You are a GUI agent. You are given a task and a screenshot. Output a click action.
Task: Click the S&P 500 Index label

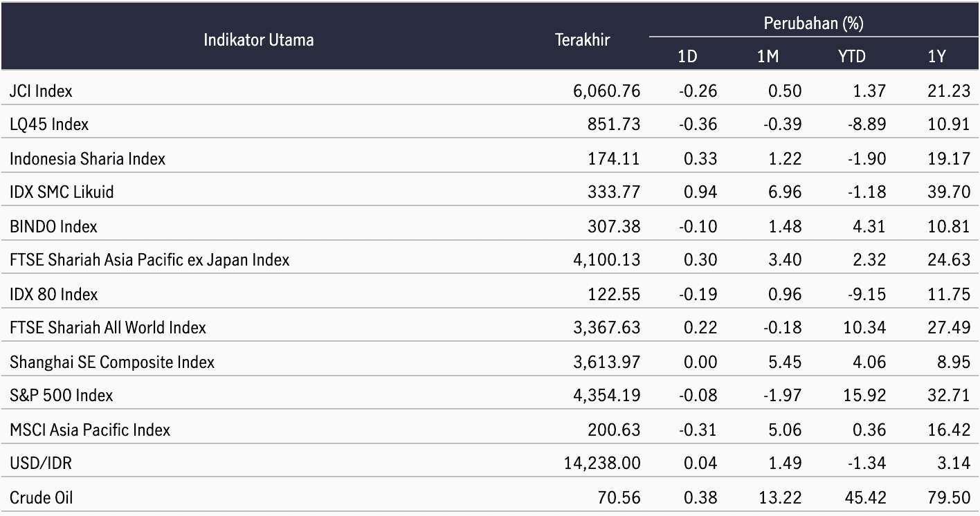[x=62, y=396]
